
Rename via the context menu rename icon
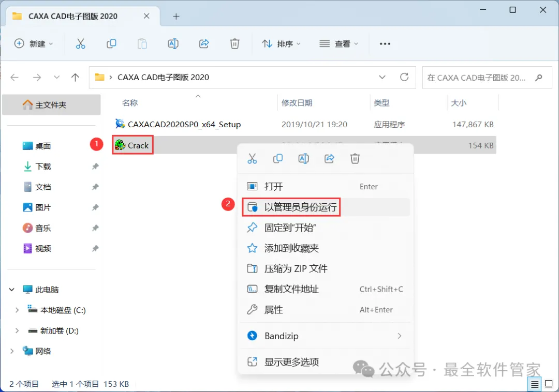click(x=303, y=158)
